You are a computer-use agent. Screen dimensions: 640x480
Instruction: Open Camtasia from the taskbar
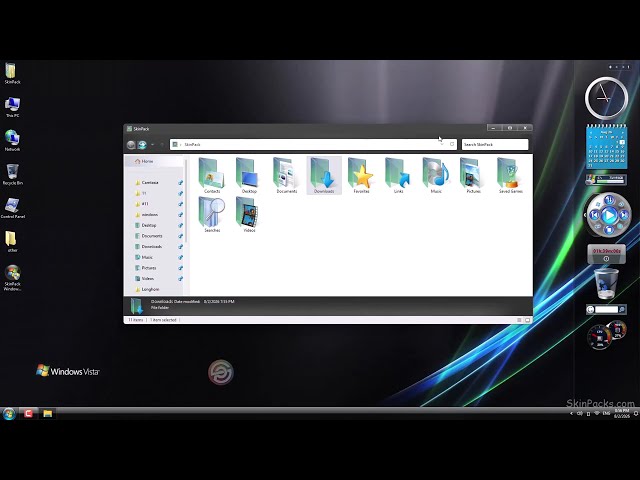pos(28,413)
